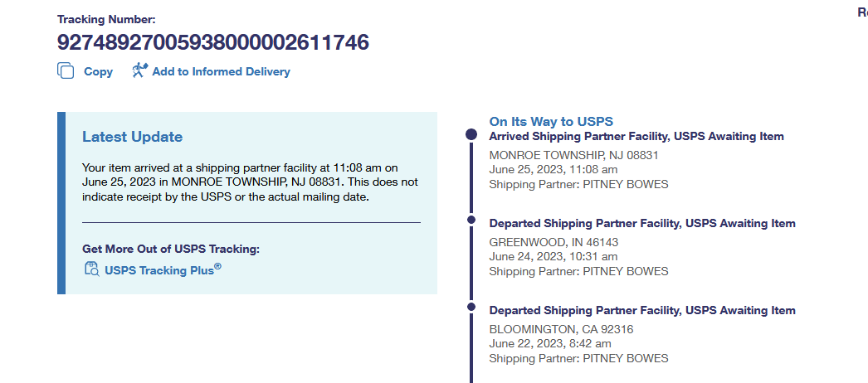Click the BLOOMINGTON, CA 92316 location text
868x383 pixels.
[559, 329]
